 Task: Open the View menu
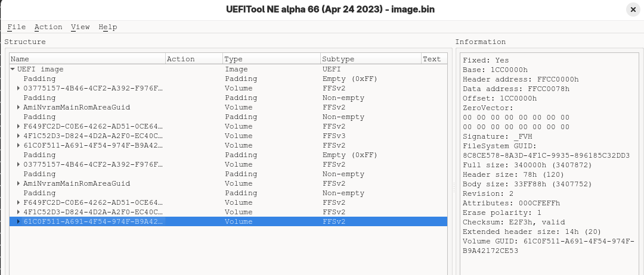(80, 27)
